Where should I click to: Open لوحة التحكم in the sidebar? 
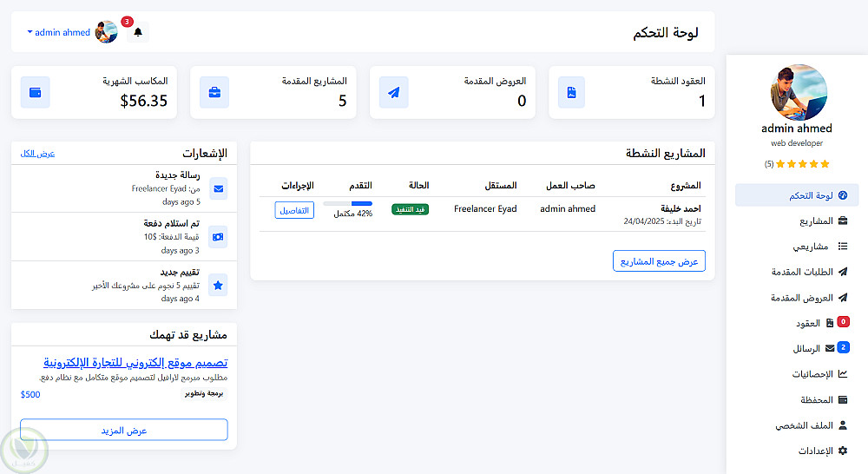pos(797,195)
